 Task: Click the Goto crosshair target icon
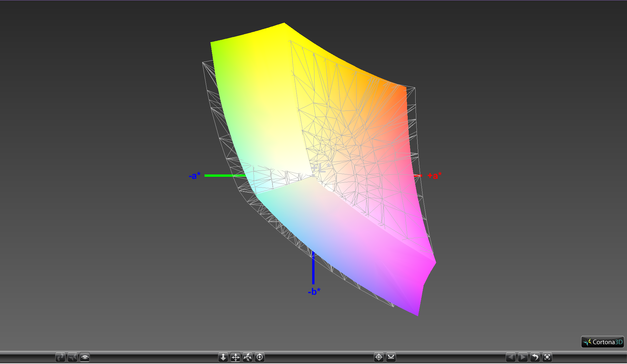tap(379, 357)
